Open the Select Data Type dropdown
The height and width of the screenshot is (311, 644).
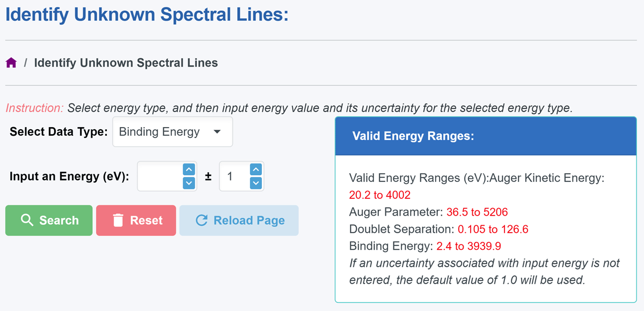pyautogui.click(x=172, y=132)
